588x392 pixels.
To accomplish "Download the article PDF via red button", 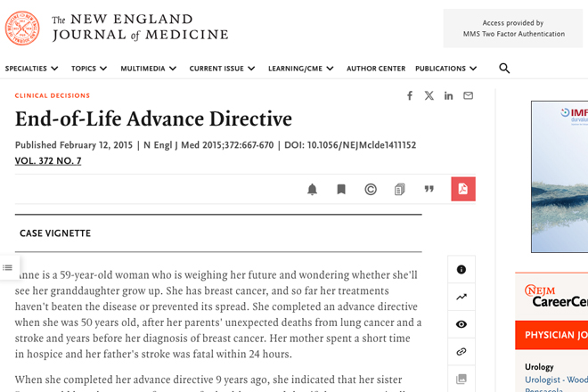I will [x=463, y=189].
